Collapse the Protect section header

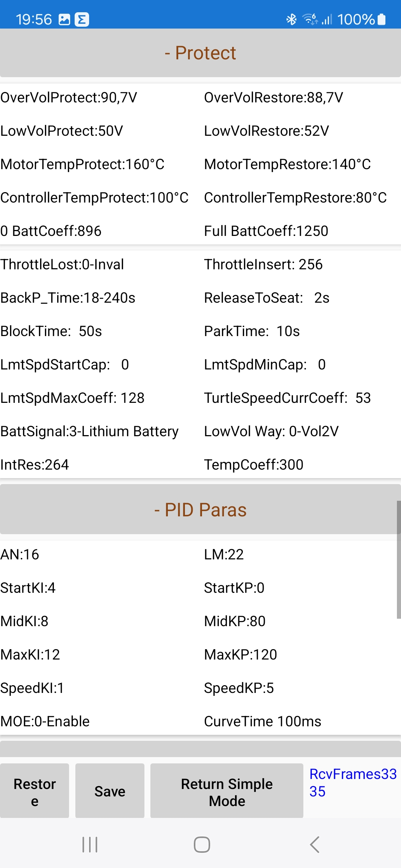(x=200, y=53)
